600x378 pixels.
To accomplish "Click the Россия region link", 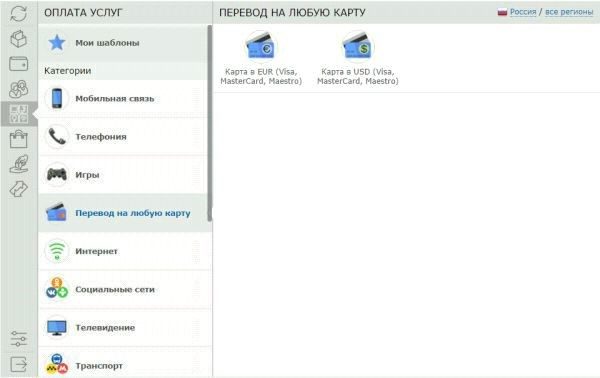I will point(523,12).
